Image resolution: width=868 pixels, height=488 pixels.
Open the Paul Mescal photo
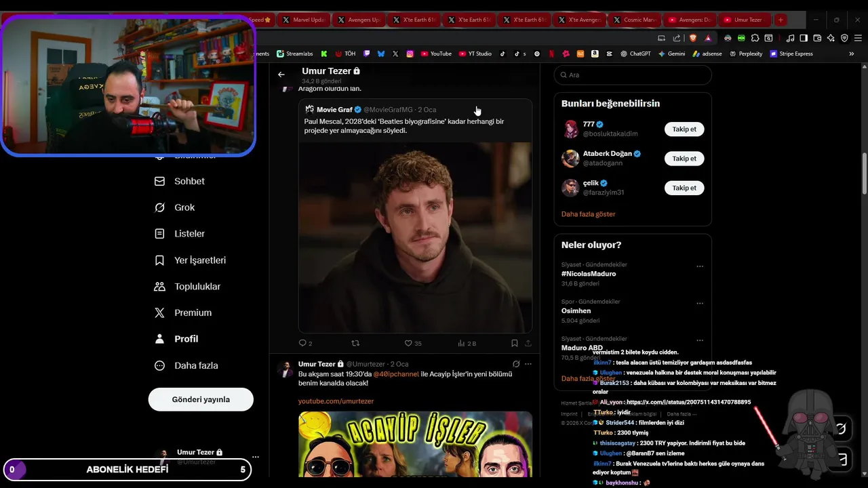[415, 237]
